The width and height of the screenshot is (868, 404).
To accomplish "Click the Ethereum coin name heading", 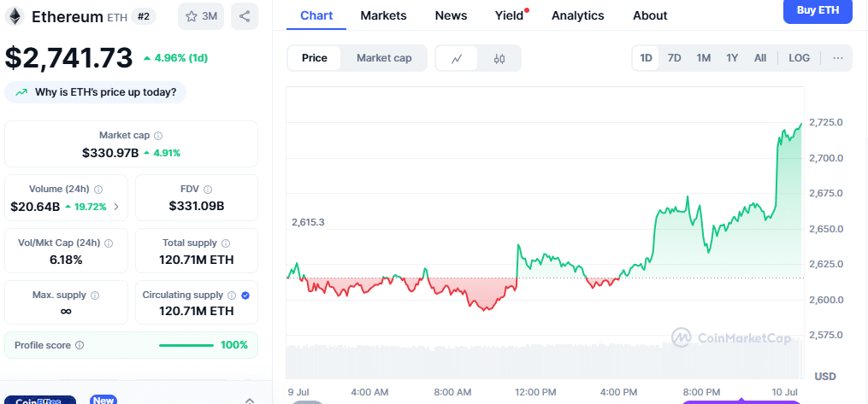I will coord(67,17).
